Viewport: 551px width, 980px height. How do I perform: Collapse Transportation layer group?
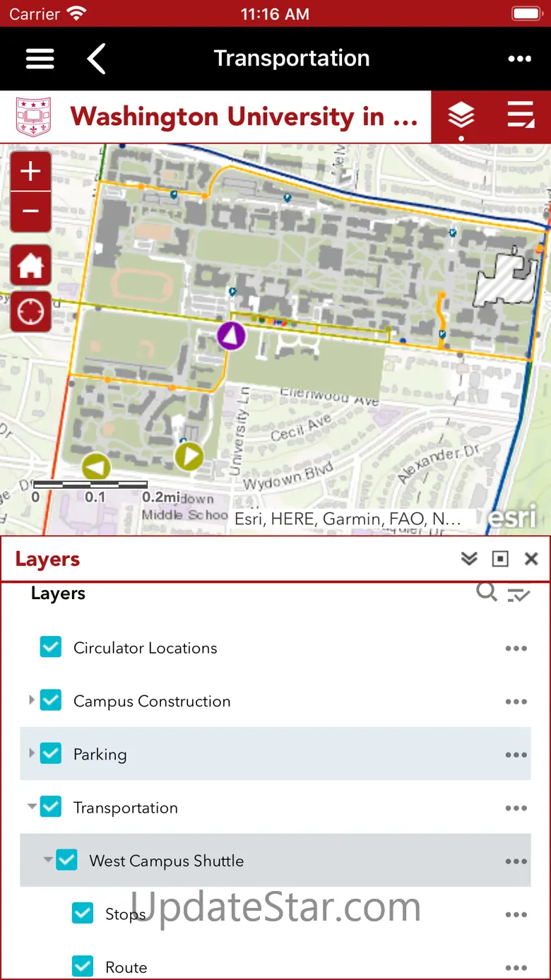point(32,806)
